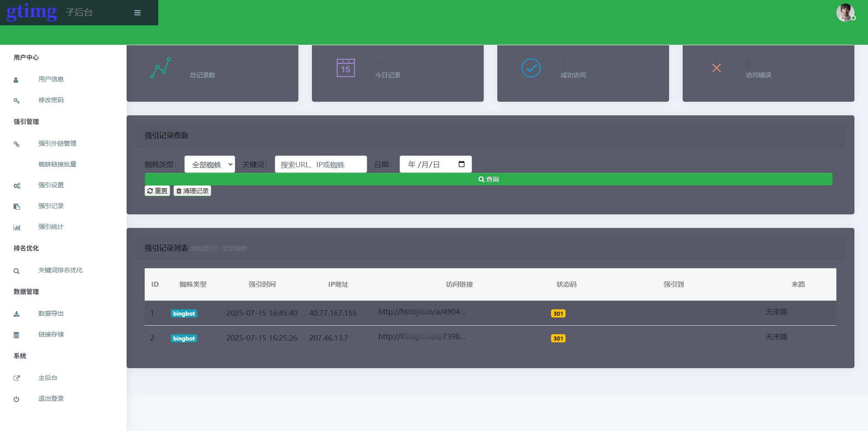This screenshot has width=868, height=431.
Task: Click the power icon beside 退出登录
Action: pos(16,399)
